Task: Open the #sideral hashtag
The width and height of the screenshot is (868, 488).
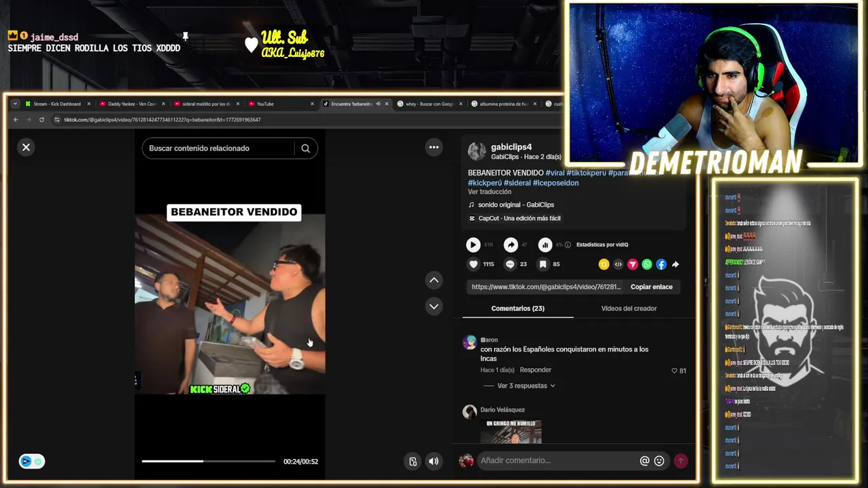Action: [517, 183]
